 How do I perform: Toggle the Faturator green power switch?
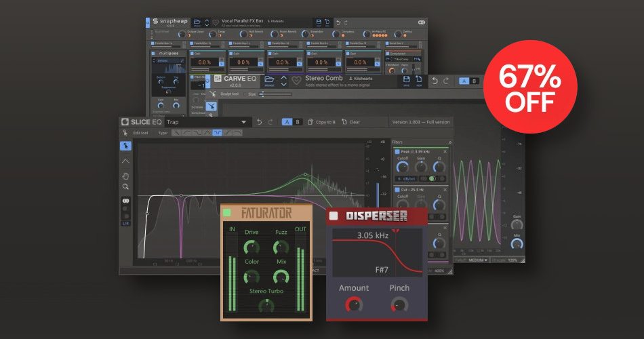(226, 213)
